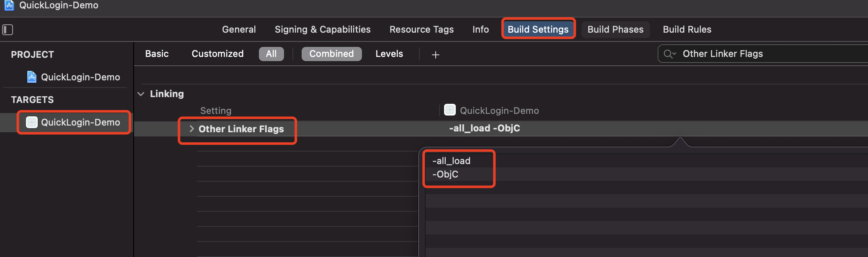Open the Build Rules tab
868x257 pixels.
tap(687, 30)
